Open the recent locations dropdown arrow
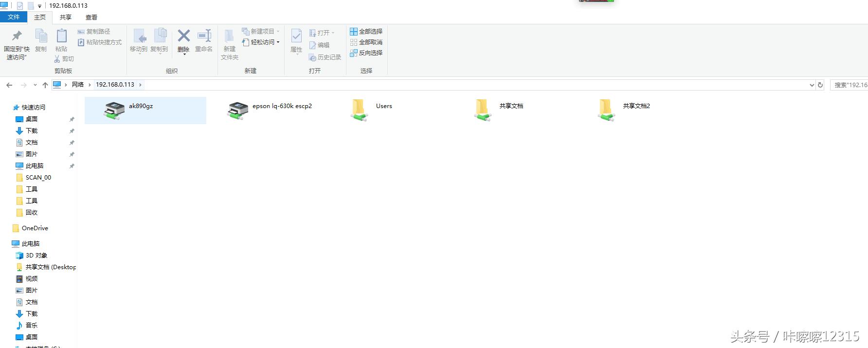868x348 pixels. 35,85
